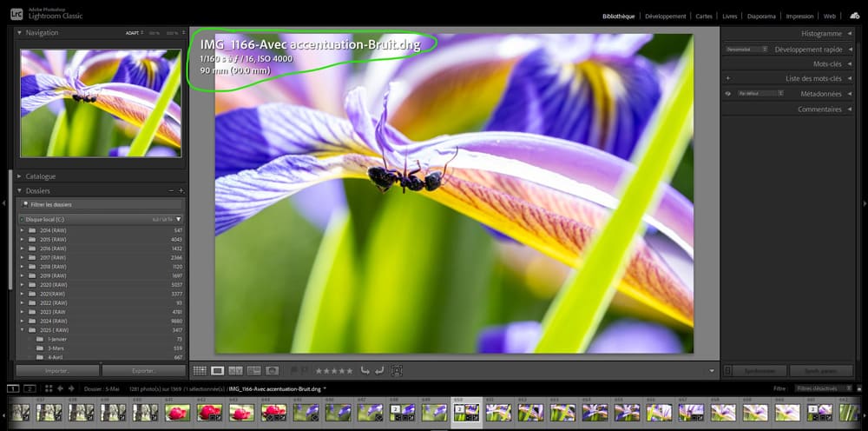
Task: Switch to the Développement module
Action: pos(665,16)
